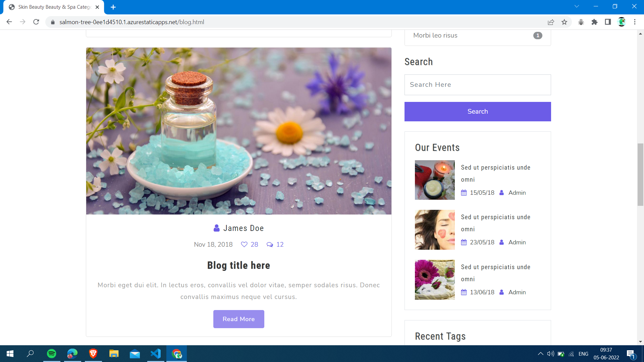Like the post using the heart icon

[x=244, y=244]
